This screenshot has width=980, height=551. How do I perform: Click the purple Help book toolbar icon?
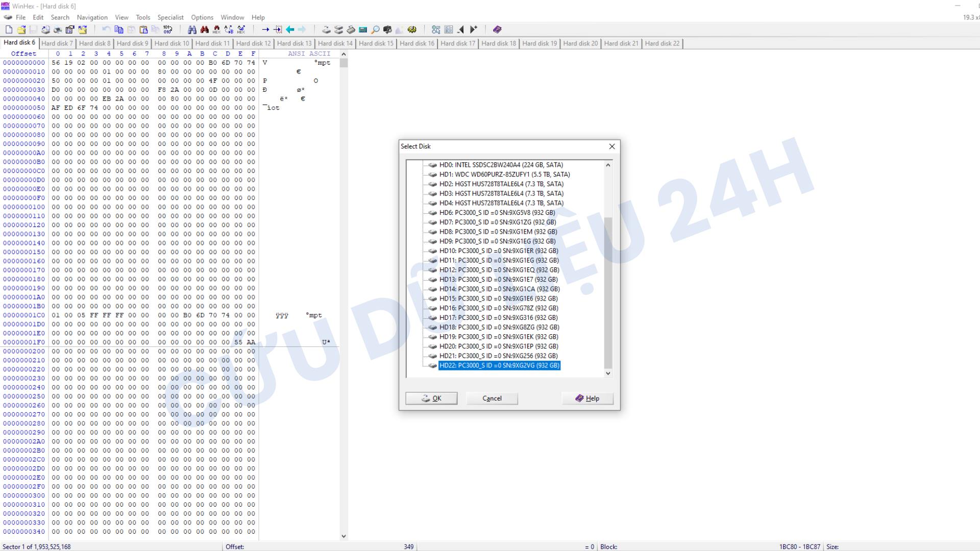coord(497,30)
